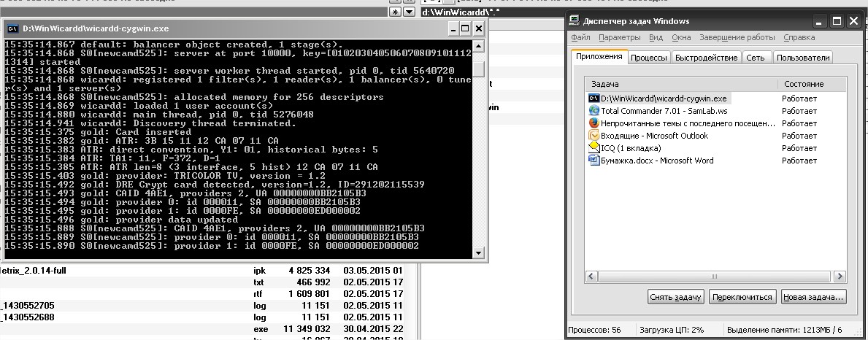This screenshot has height=340, width=868.
Task: Click the task list horizontal scrollbar thumb
Action: click(x=714, y=276)
